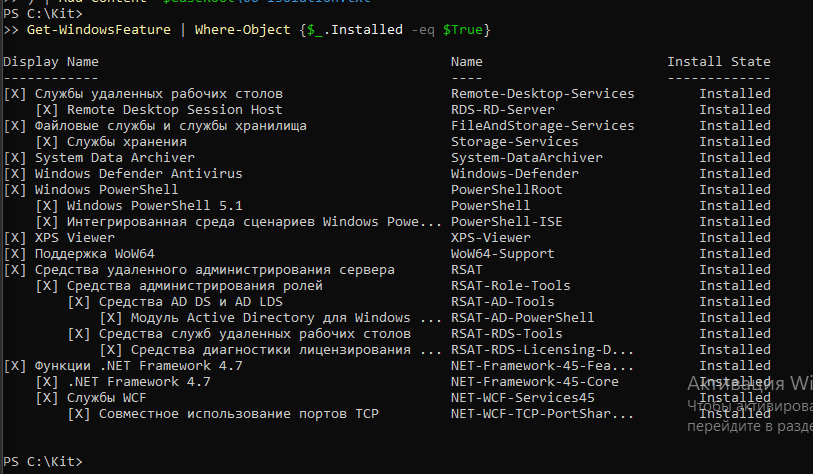This screenshot has width=813, height=474.
Task: Click the RSAT-AD-PowerShell feature name
Action: 523,318
